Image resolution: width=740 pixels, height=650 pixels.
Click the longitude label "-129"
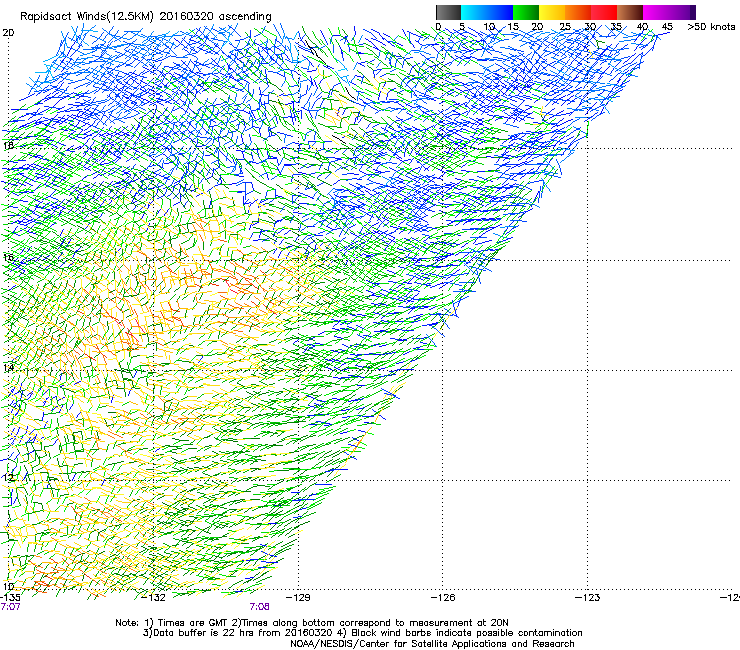pyautogui.click(x=298, y=597)
